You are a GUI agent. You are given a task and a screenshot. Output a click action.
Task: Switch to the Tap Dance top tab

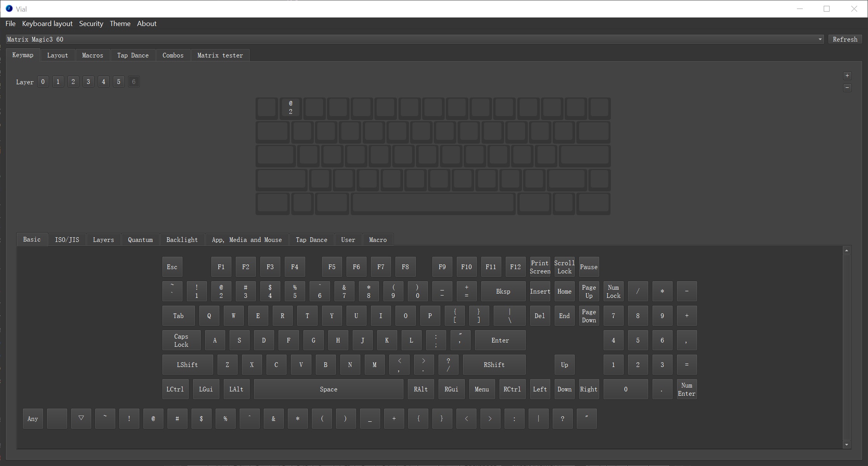(133, 55)
